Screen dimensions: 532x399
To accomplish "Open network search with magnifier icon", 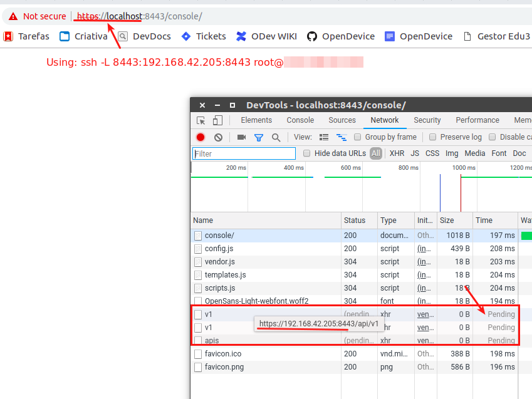I will [x=276, y=137].
